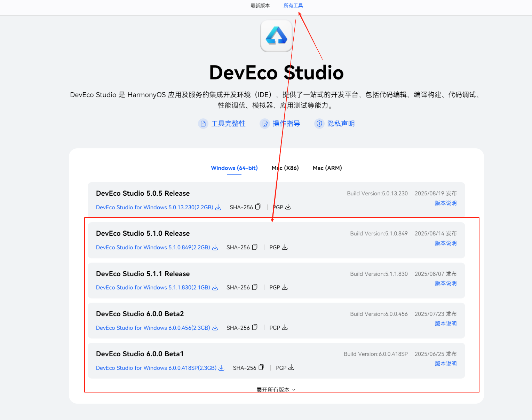Open the 隐私声明 link
532x420 pixels.
tap(341, 124)
